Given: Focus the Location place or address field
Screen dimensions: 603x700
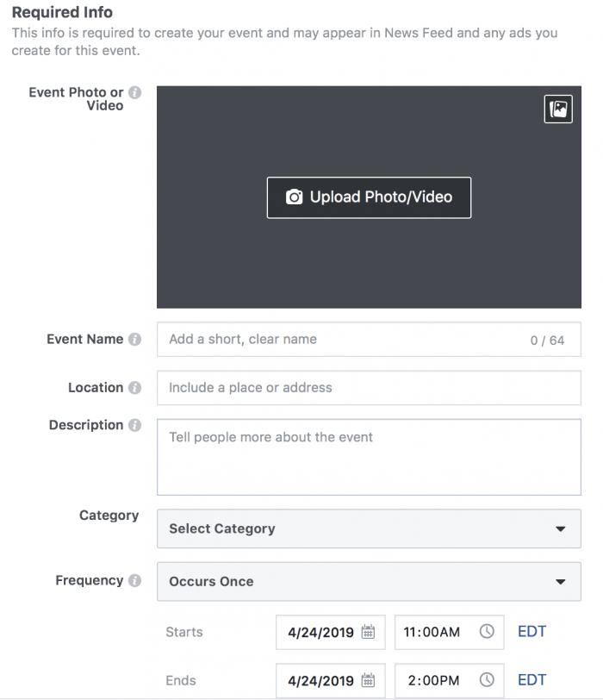Looking at the screenshot, I should click(369, 388).
